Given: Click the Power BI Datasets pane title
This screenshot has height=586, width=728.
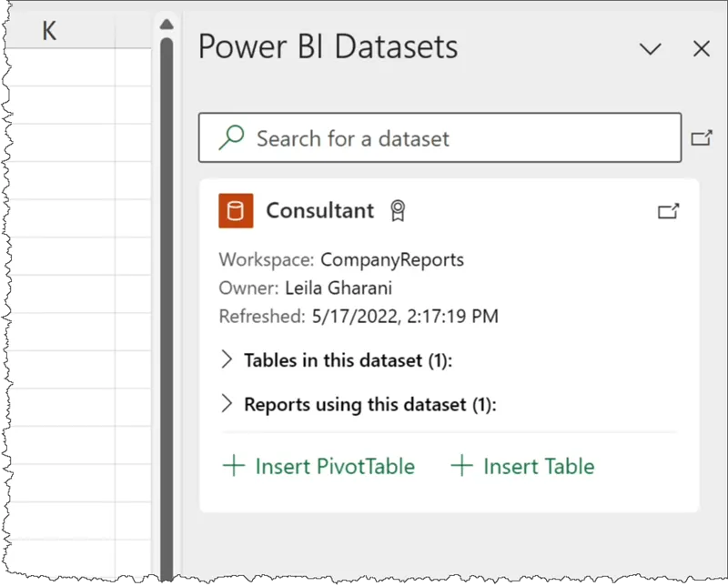Looking at the screenshot, I should click(x=328, y=47).
